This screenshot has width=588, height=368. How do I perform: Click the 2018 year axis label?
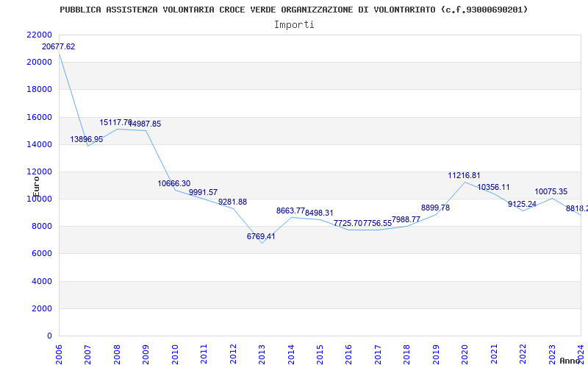(407, 354)
